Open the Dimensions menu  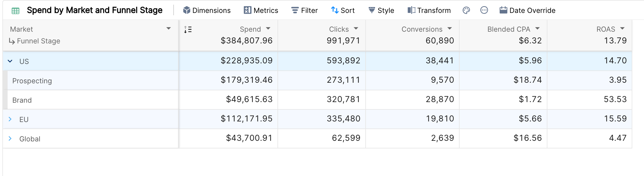coord(207,10)
